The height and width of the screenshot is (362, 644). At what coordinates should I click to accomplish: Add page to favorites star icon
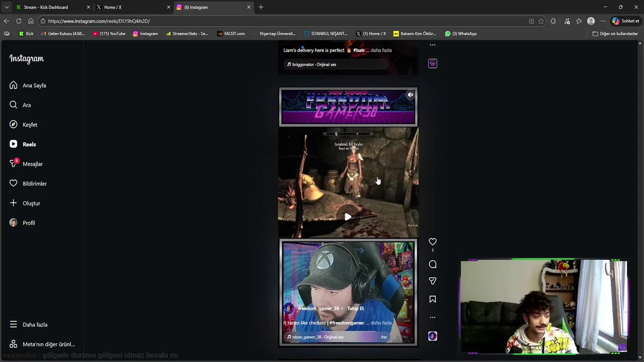541,21
